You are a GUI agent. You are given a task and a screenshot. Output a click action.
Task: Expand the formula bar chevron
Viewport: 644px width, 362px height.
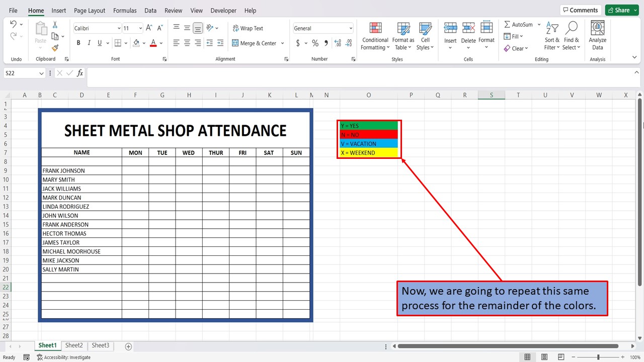pyautogui.click(x=636, y=73)
